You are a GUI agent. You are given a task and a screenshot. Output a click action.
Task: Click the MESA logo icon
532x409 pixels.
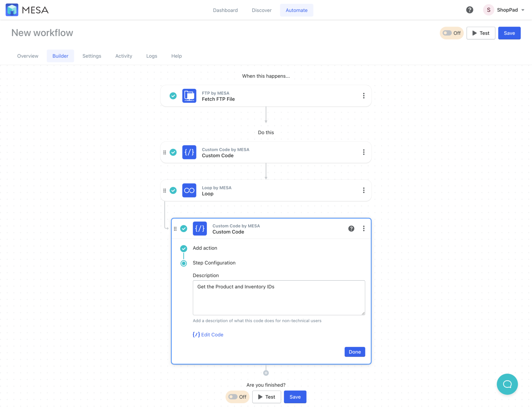(12, 10)
